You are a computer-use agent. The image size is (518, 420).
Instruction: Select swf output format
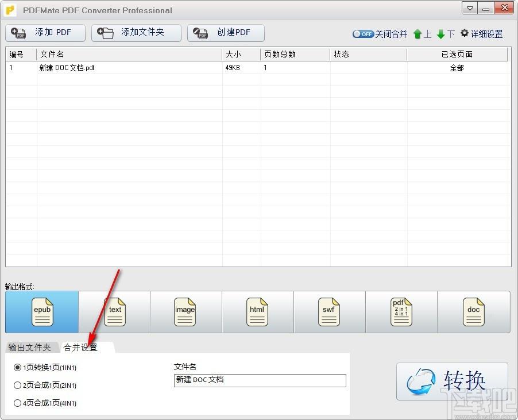click(x=330, y=312)
